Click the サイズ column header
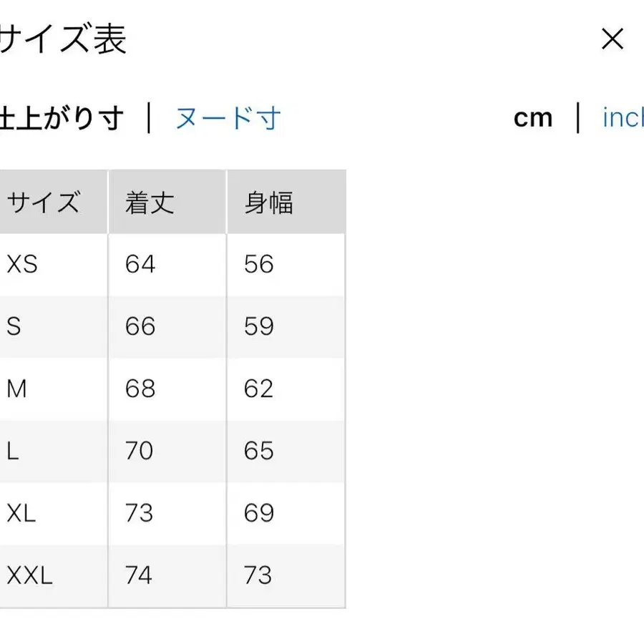The height and width of the screenshot is (644, 644). [44, 201]
